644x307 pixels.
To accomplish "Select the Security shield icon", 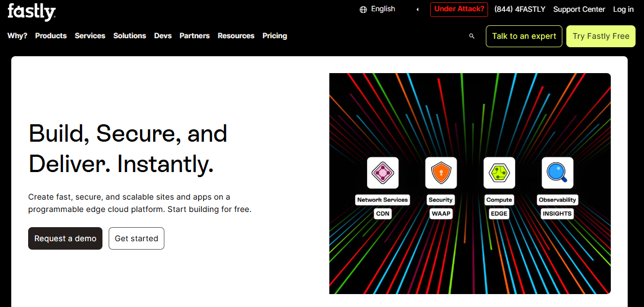I will [441, 173].
